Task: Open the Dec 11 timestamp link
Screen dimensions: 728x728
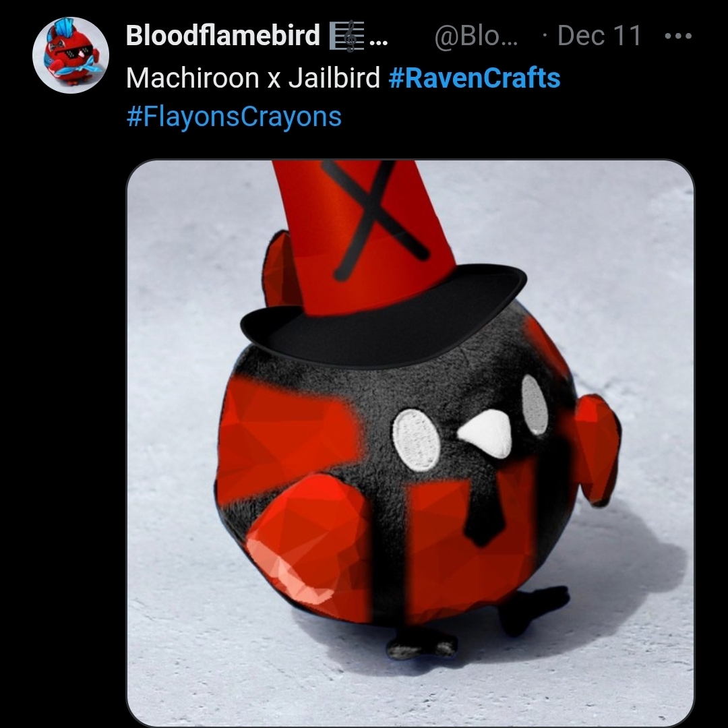Action: (x=599, y=36)
